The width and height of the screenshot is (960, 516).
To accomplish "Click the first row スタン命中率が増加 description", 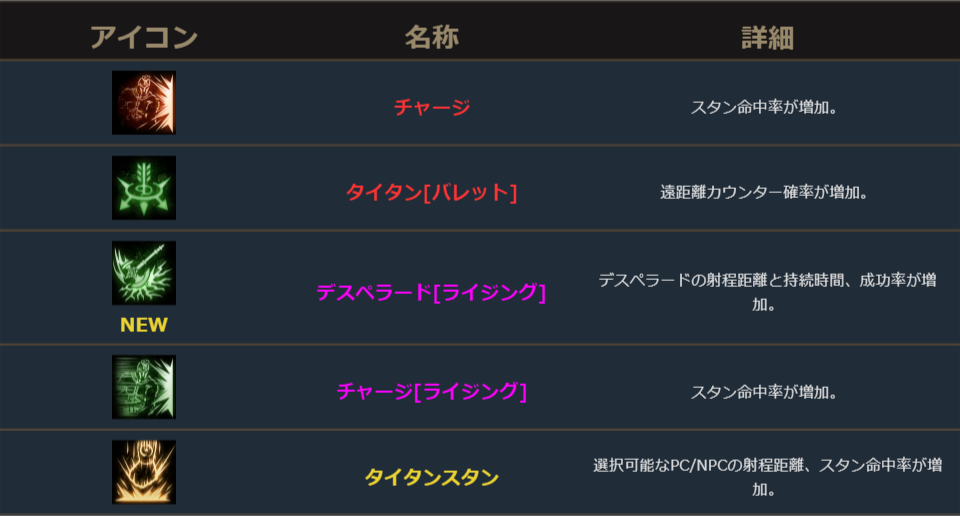I will pyautogui.click(x=767, y=107).
